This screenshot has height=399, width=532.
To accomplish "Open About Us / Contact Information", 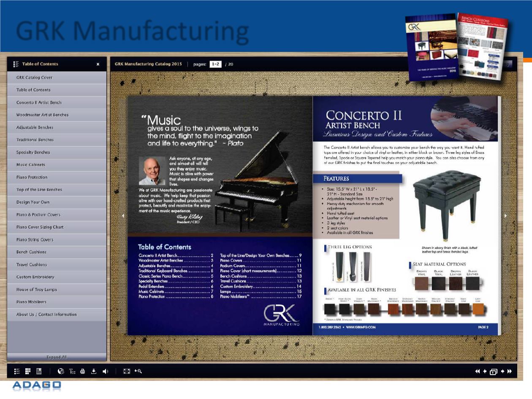I will point(57,315).
